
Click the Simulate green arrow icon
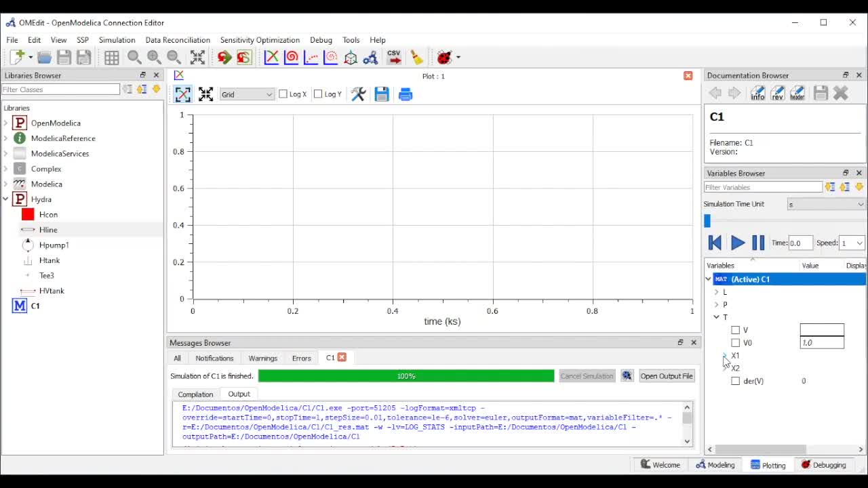(x=224, y=58)
